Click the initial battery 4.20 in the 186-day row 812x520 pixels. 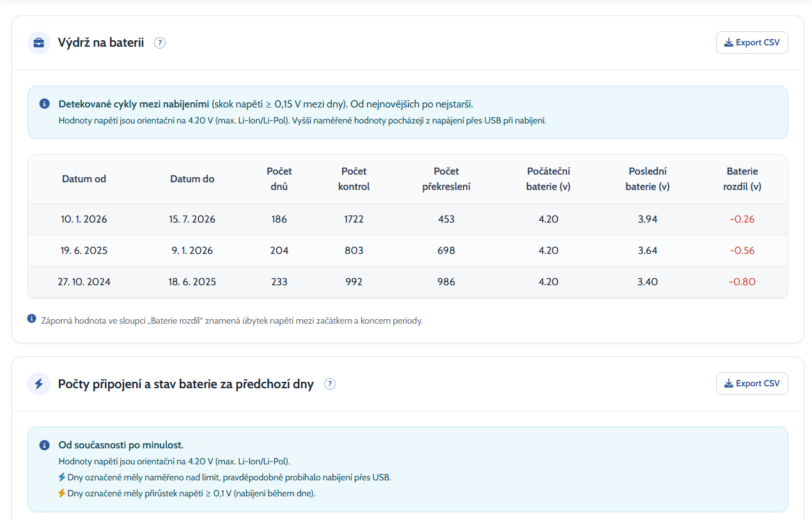click(x=549, y=219)
